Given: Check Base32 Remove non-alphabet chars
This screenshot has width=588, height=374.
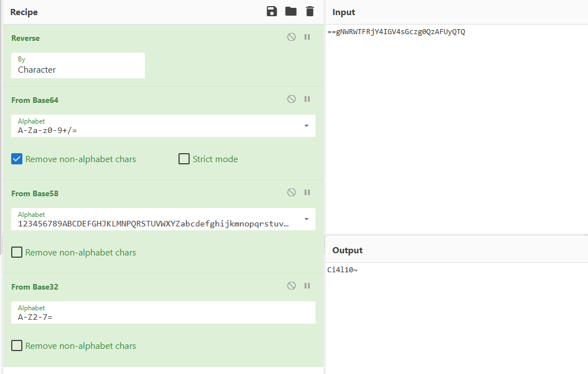Looking at the screenshot, I should (17, 346).
